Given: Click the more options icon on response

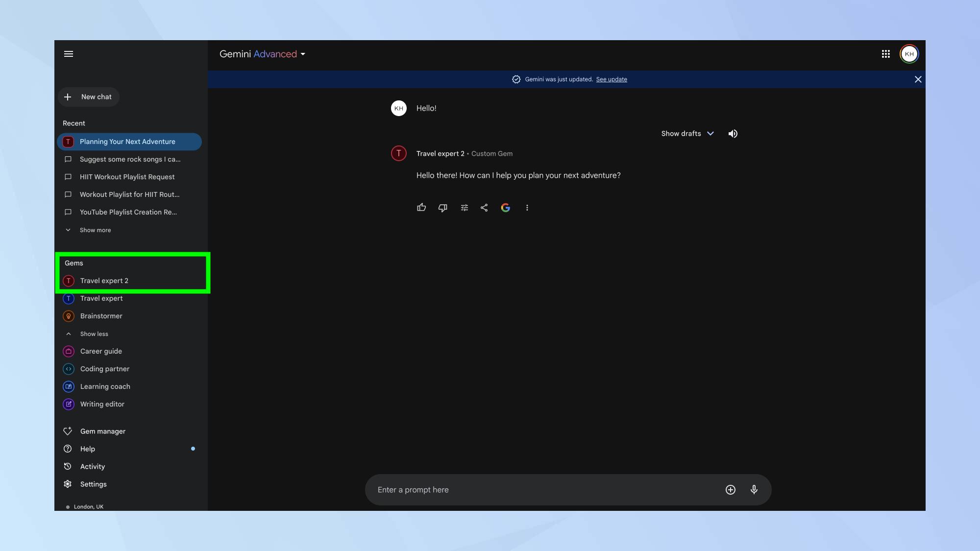Looking at the screenshot, I should 527,207.
